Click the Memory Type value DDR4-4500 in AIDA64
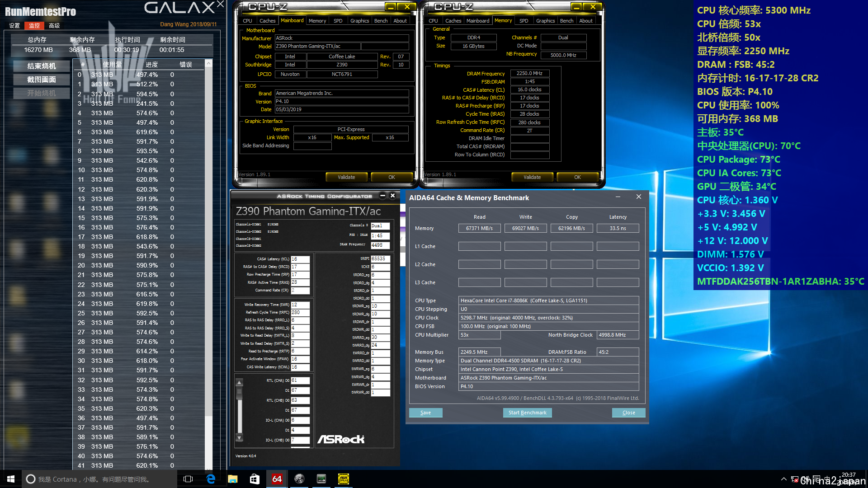Viewport: 868px width, 488px height. click(549, 361)
